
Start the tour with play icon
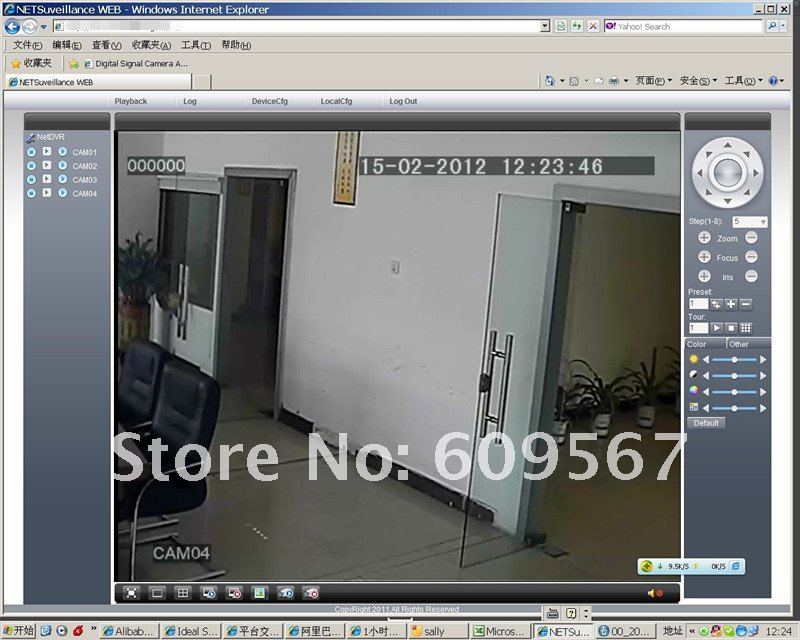pyautogui.click(x=716, y=328)
